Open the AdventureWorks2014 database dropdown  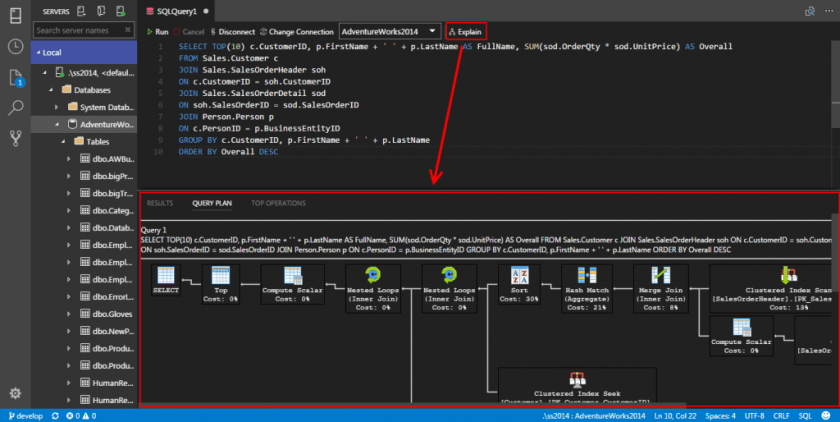click(389, 31)
